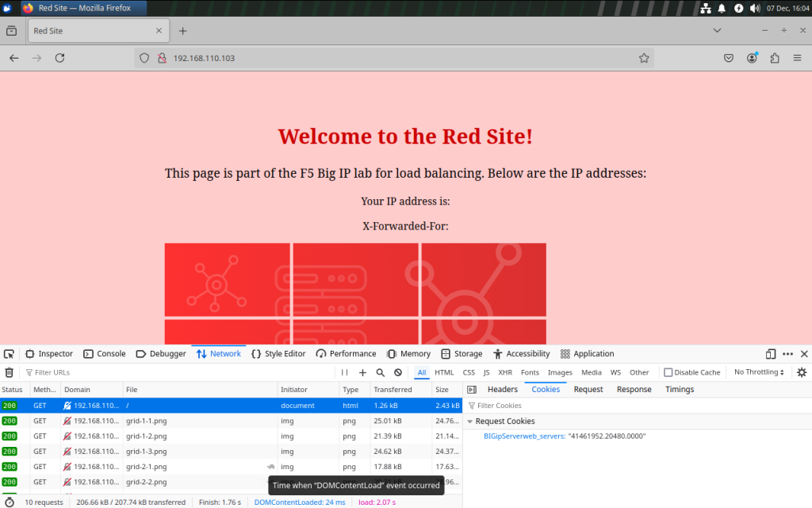
Task: Select the element picker tool in DevTools
Action: [9, 353]
